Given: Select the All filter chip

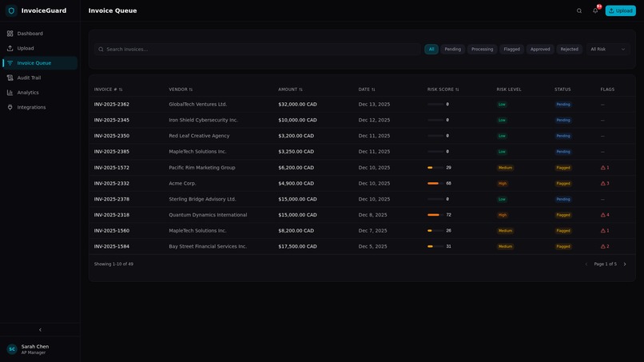Looking at the screenshot, I should point(431,50).
